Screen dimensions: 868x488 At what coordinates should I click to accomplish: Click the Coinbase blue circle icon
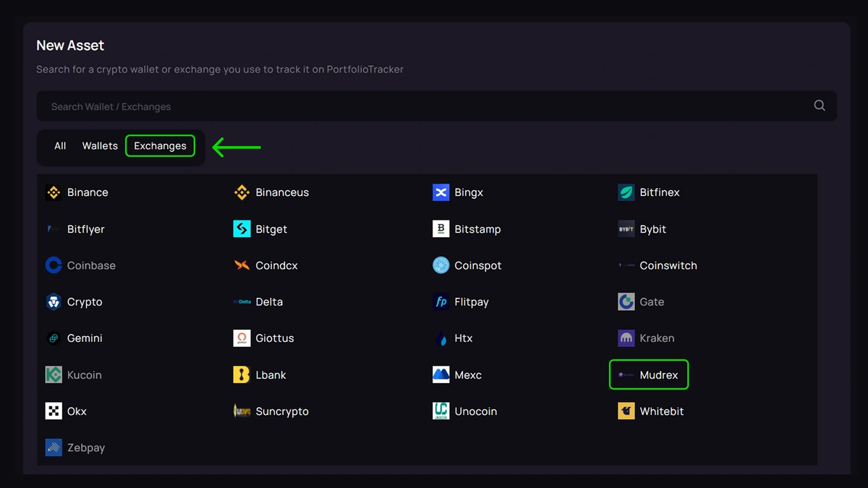click(54, 265)
